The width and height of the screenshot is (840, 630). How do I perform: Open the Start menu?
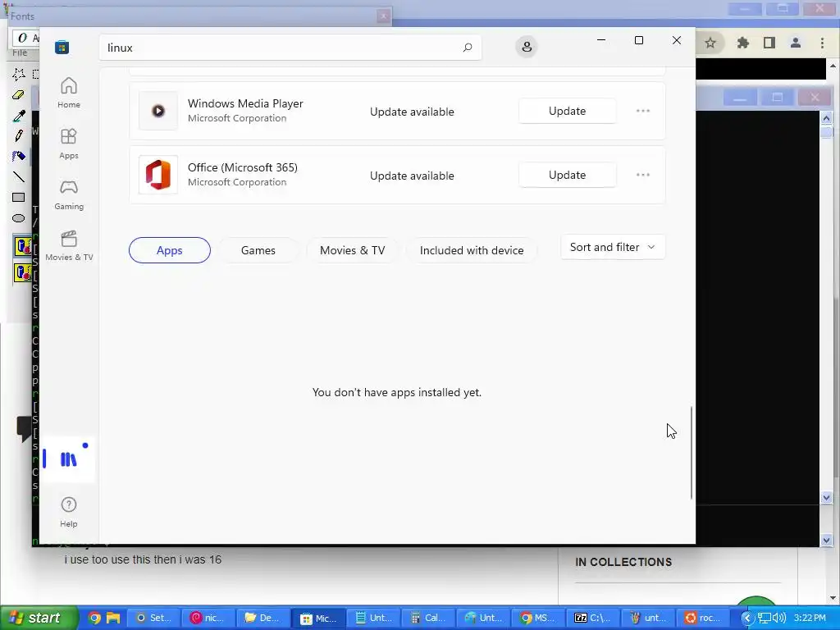(x=38, y=618)
